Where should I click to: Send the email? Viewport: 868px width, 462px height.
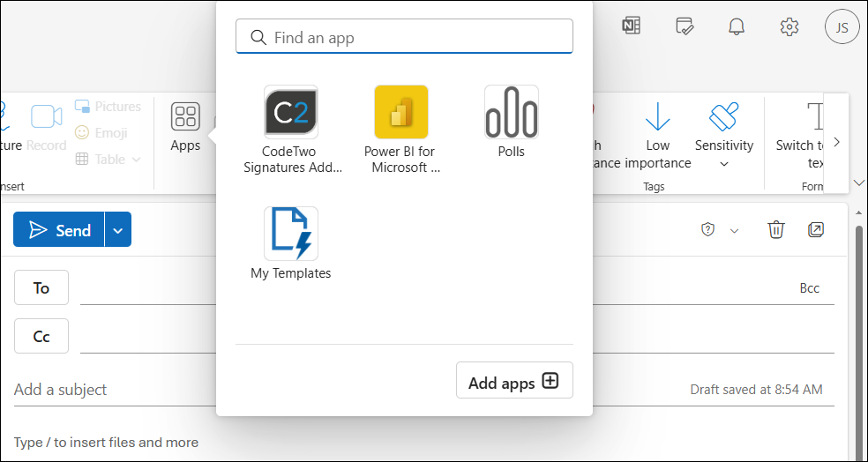pos(59,229)
